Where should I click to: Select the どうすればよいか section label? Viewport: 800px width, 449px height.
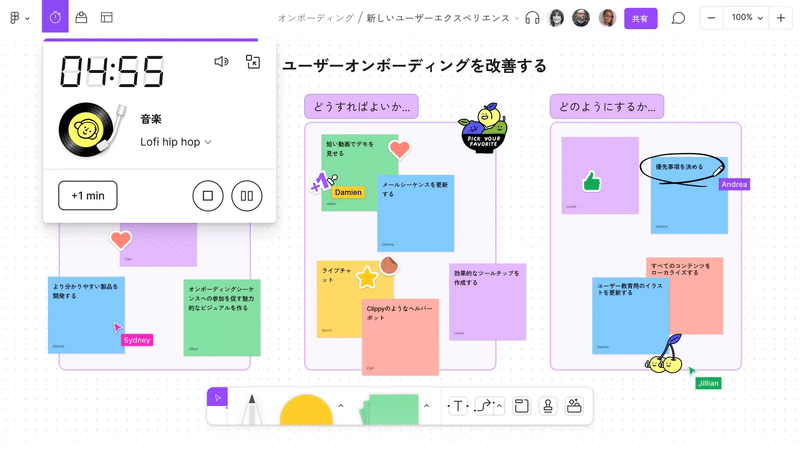pos(362,107)
